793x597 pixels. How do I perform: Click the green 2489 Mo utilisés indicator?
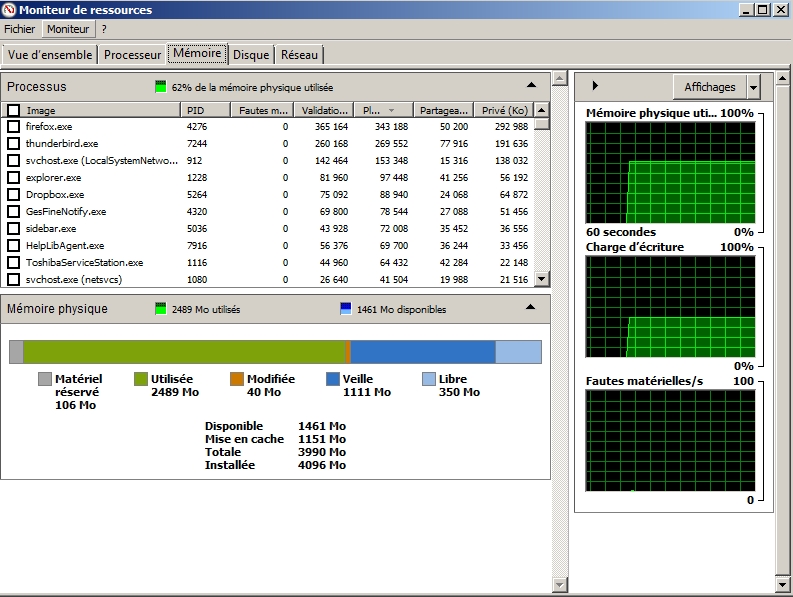(160, 309)
